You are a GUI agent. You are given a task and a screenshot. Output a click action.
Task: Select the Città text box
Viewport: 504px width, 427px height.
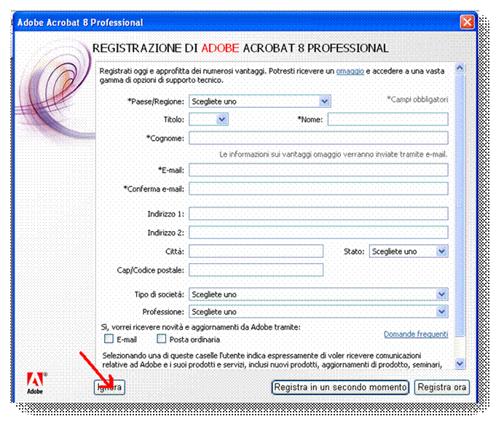256,251
